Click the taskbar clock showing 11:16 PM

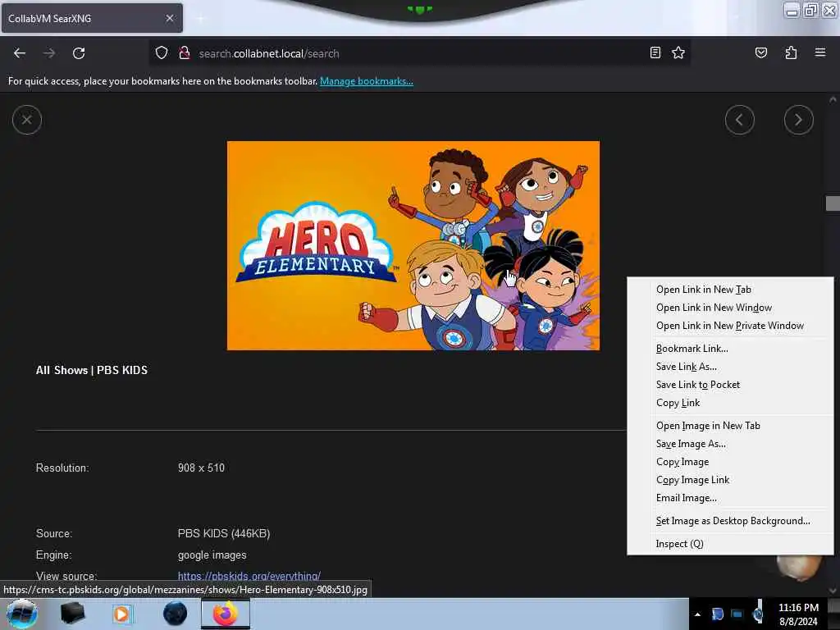(798, 614)
